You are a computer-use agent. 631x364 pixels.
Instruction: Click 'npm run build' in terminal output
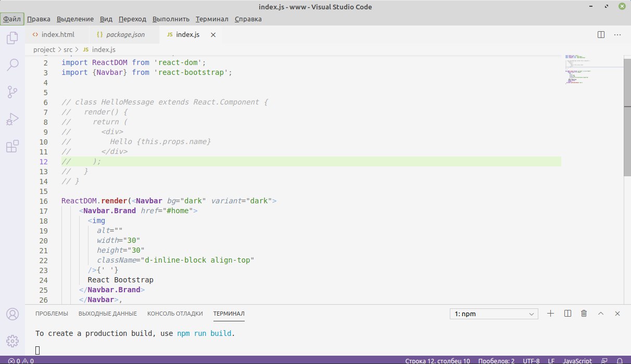pos(205,333)
